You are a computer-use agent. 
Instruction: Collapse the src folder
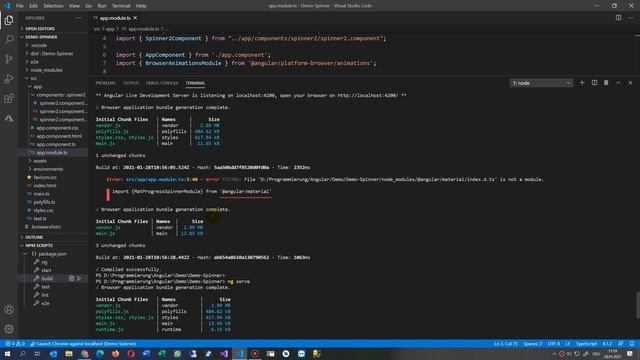pyautogui.click(x=53, y=78)
